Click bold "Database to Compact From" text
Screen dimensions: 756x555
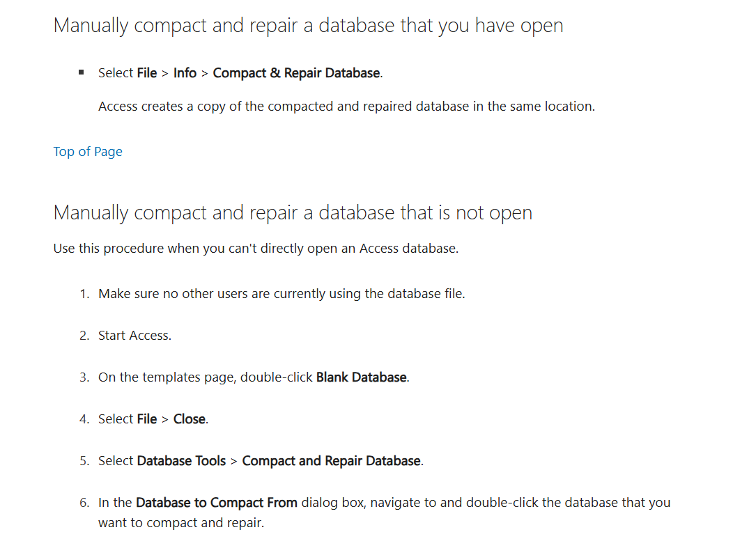click(217, 503)
